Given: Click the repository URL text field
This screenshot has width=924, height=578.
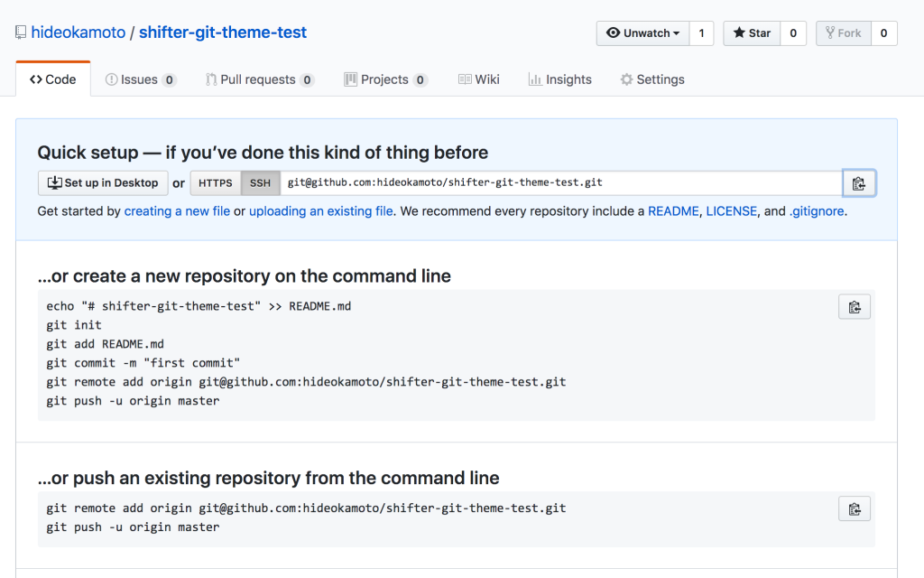Looking at the screenshot, I should tap(559, 183).
